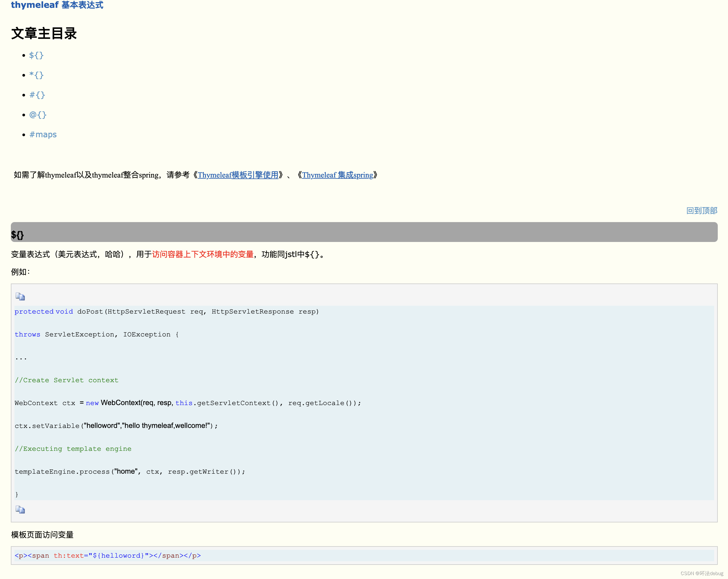Image resolution: width=728 pixels, height=579 pixels.
Task: Jump to the @{} section from the table of contents
Action: pos(37,115)
